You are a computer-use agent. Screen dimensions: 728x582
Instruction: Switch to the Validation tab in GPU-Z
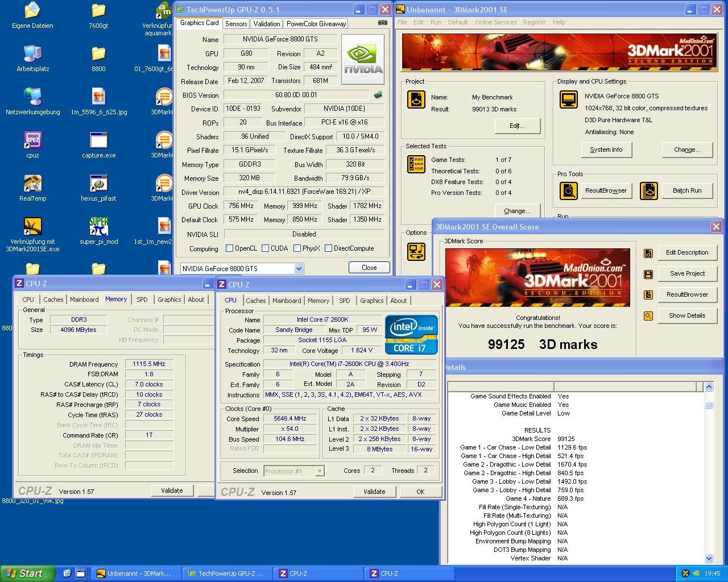(266, 24)
